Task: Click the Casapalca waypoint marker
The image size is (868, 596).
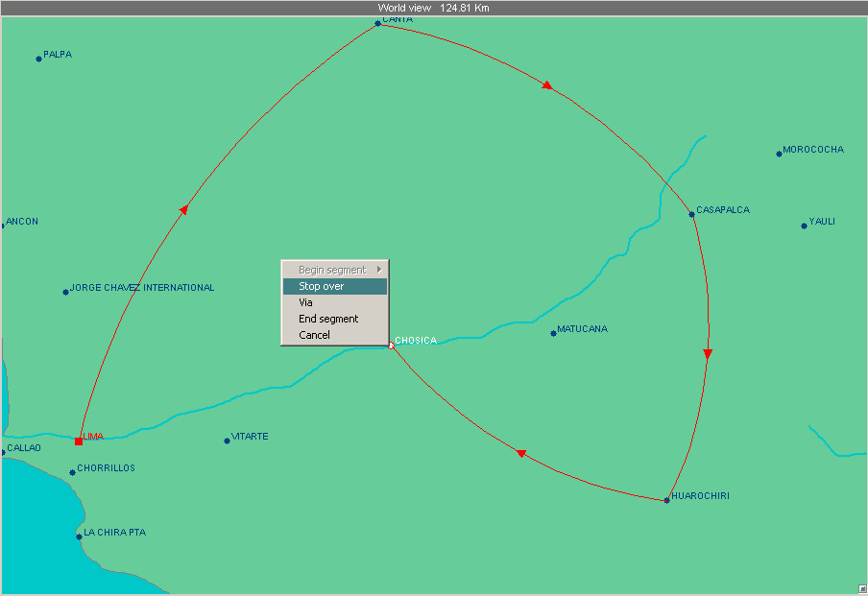Action: coord(691,214)
